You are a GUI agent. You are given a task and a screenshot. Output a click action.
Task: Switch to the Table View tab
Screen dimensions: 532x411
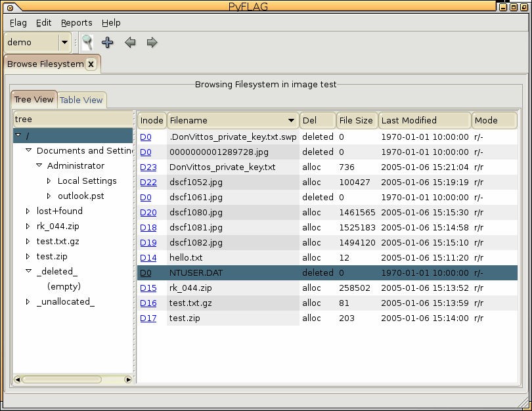pos(81,100)
